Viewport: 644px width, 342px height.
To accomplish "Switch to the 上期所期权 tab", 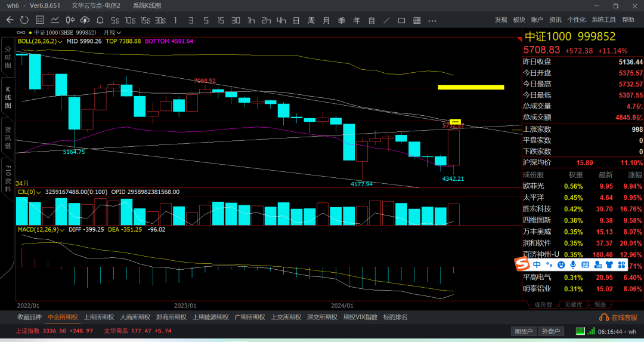I will coord(97,317).
